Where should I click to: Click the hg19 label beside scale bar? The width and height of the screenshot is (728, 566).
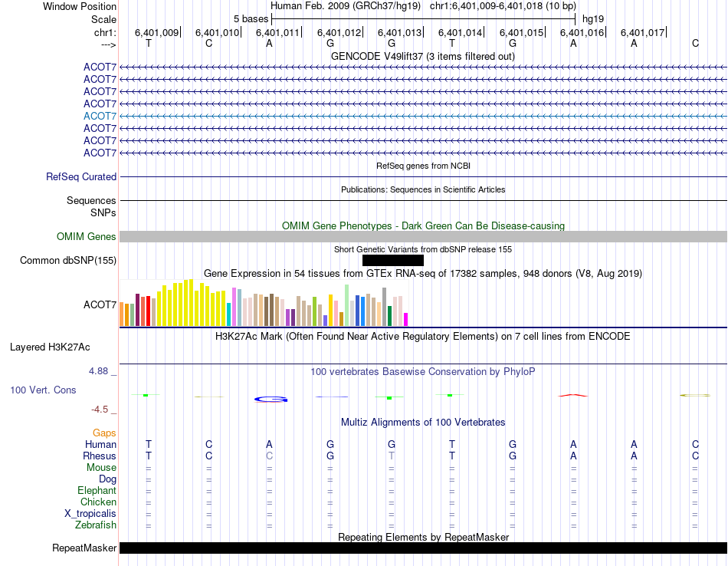point(593,19)
